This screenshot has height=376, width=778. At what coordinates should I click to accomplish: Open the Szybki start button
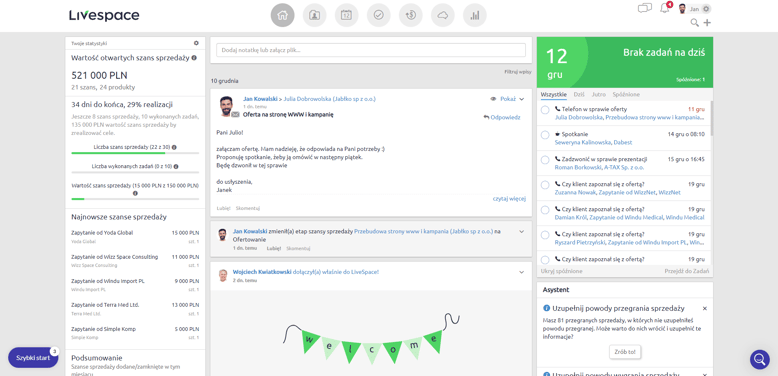[x=33, y=358]
